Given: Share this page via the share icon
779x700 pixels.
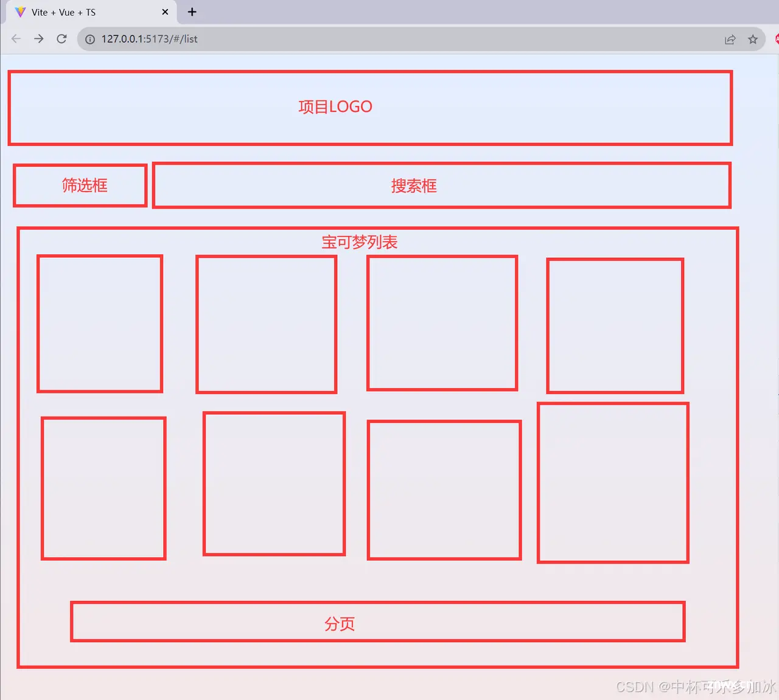Looking at the screenshot, I should coord(730,40).
